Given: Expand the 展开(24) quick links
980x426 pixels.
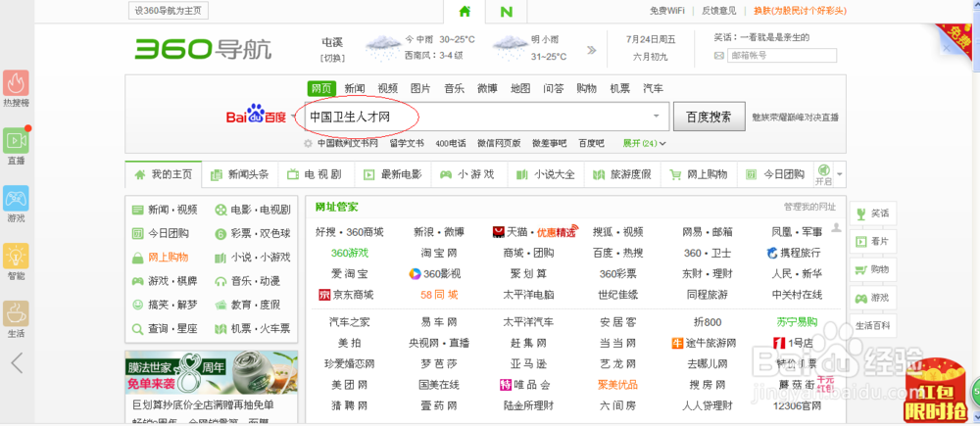Looking at the screenshot, I should click(645, 143).
